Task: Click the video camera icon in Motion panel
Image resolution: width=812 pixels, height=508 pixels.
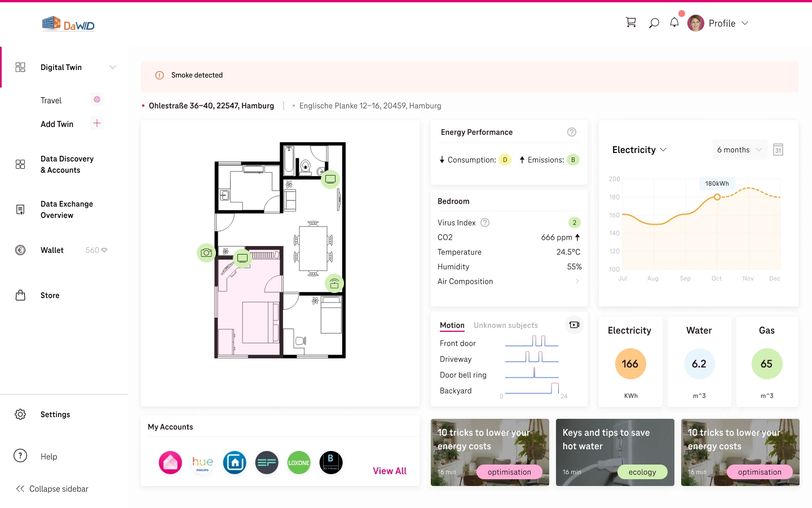Action: [x=574, y=325]
